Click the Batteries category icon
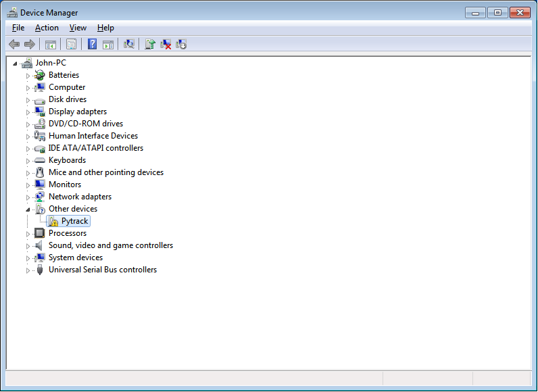 point(40,75)
